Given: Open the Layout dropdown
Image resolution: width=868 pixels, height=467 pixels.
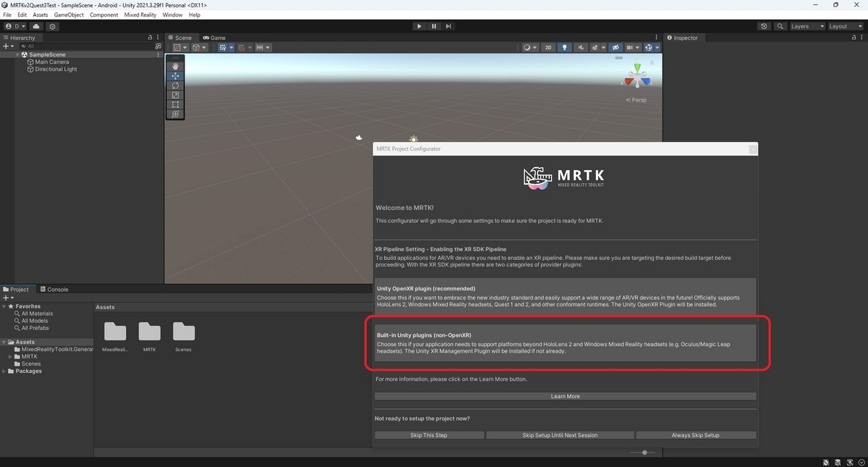Looking at the screenshot, I should tap(846, 26).
